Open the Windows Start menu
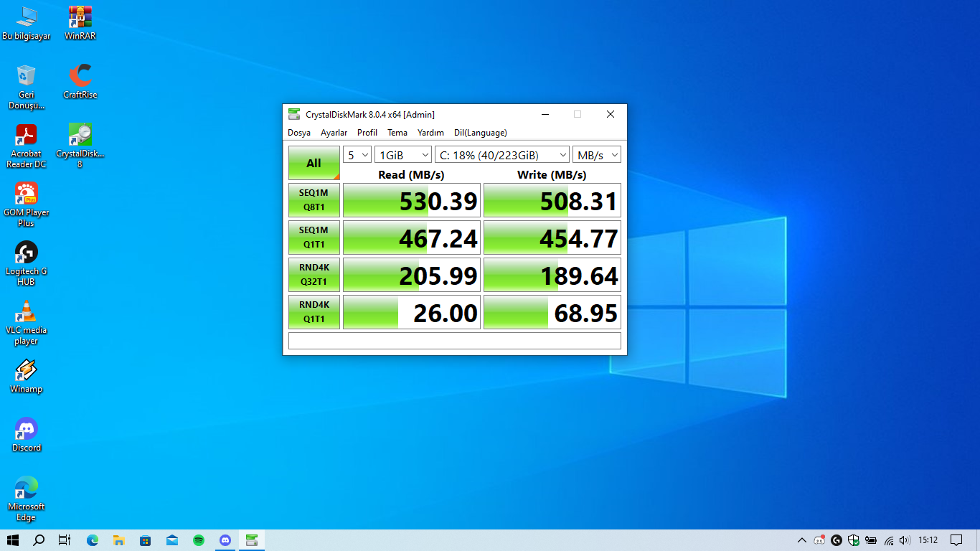Image resolution: width=980 pixels, height=551 pixels. click(13, 540)
